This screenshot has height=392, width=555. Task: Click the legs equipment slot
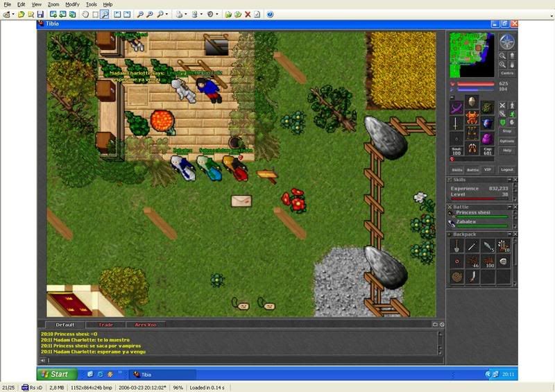click(472, 133)
